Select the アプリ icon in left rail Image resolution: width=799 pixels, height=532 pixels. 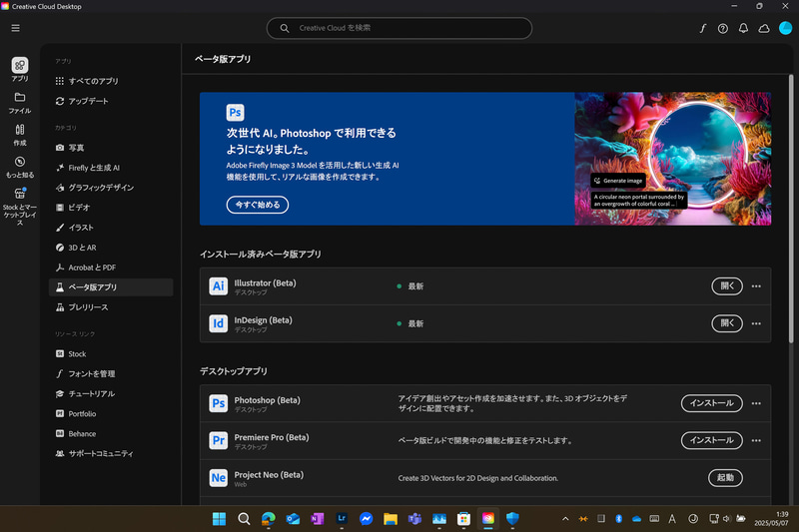tap(20, 69)
